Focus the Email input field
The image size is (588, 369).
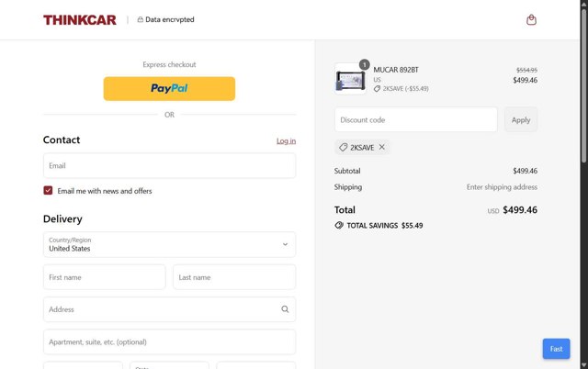point(169,165)
